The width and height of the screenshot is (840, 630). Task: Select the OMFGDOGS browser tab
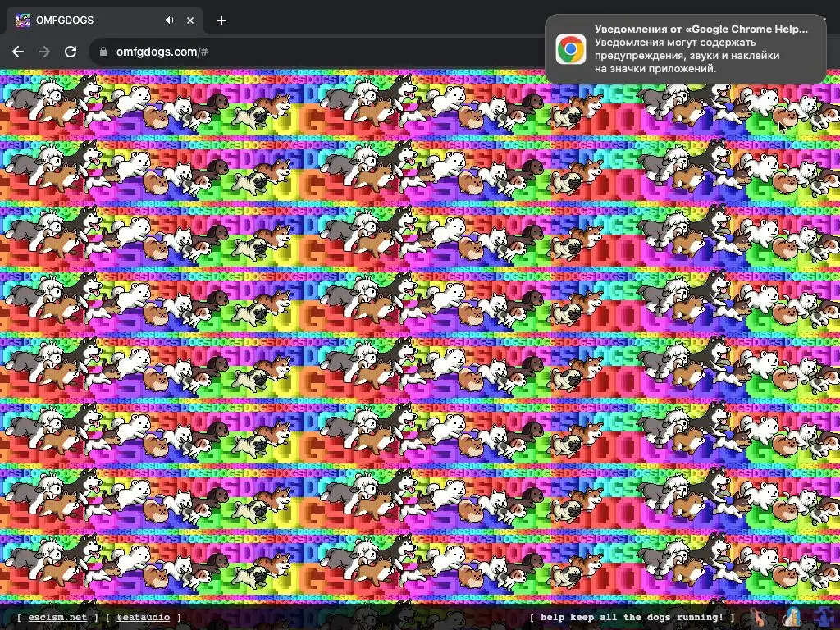[x=104, y=21]
